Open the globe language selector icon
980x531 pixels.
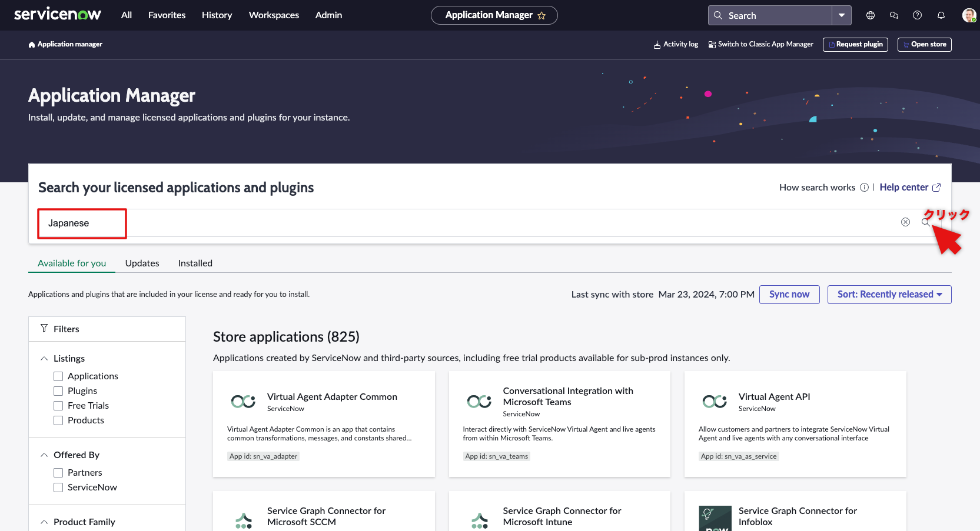[x=870, y=15]
